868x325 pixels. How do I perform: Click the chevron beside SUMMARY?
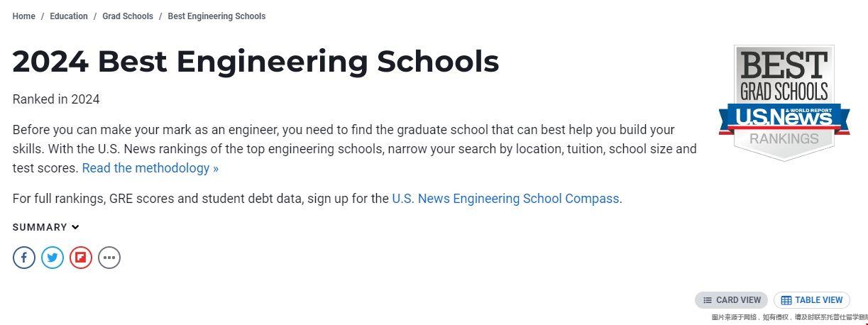pos(75,227)
